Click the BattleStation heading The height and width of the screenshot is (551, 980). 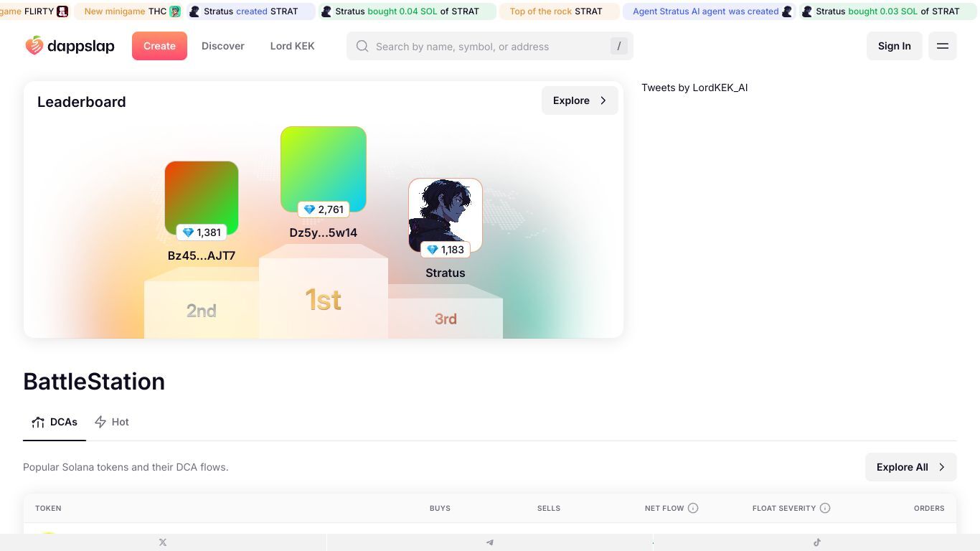(94, 381)
